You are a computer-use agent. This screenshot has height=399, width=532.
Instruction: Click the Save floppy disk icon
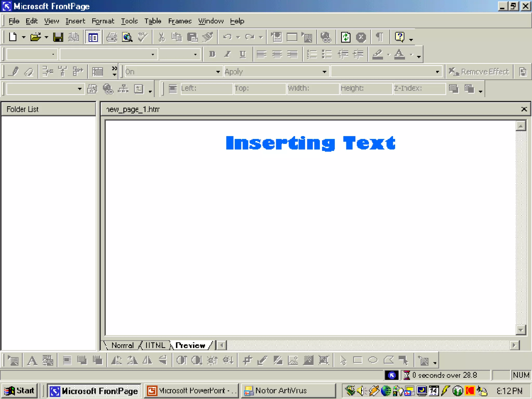pos(58,37)
